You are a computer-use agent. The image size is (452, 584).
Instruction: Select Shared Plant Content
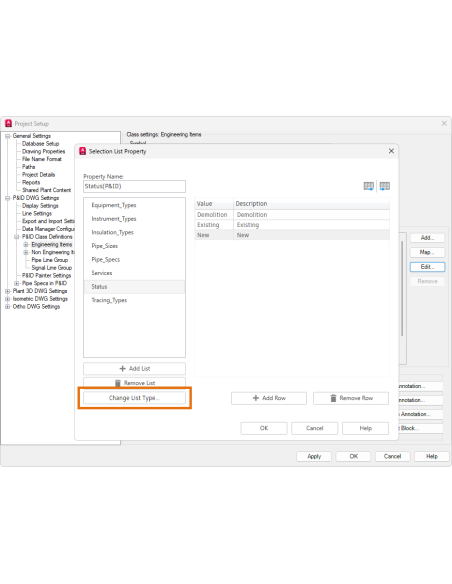pos(47,190)
